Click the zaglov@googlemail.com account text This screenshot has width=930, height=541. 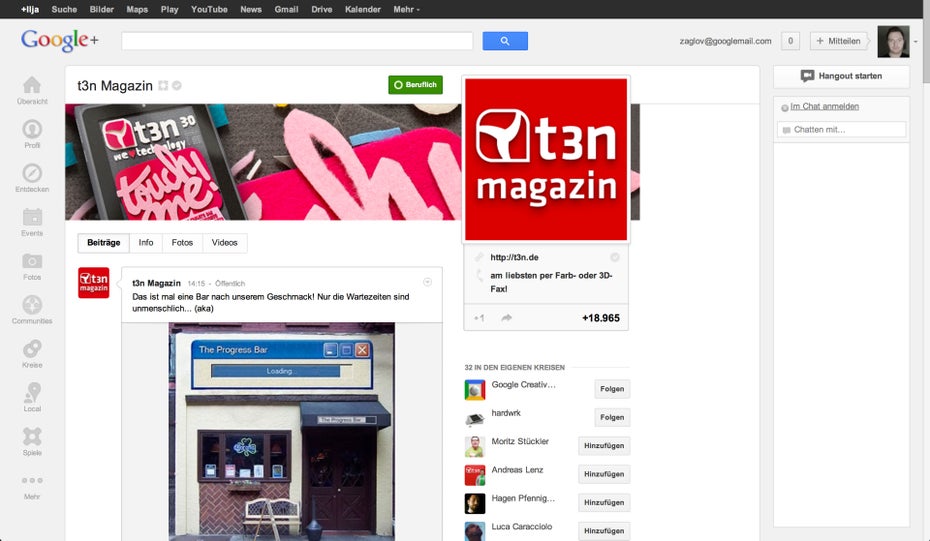click(x=725, y=41)
